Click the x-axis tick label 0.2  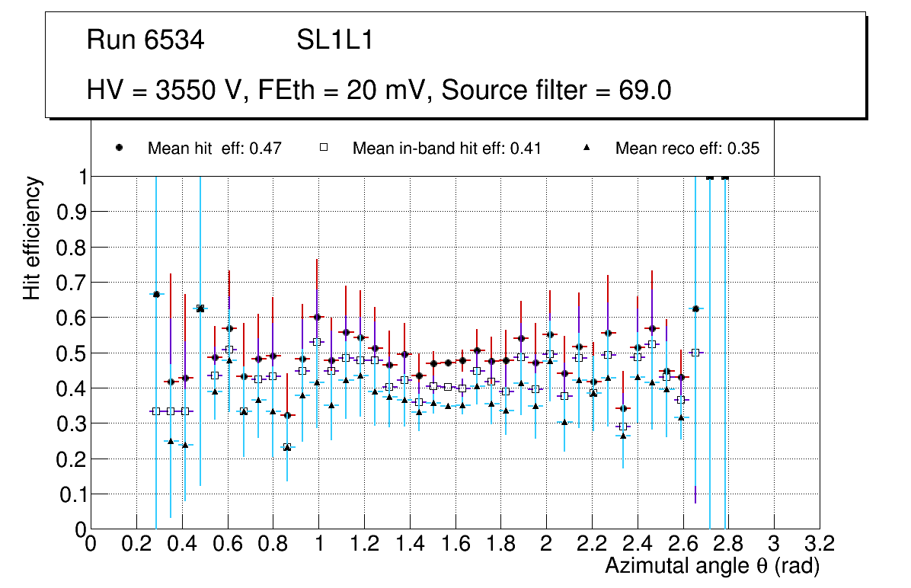point(136,544)
